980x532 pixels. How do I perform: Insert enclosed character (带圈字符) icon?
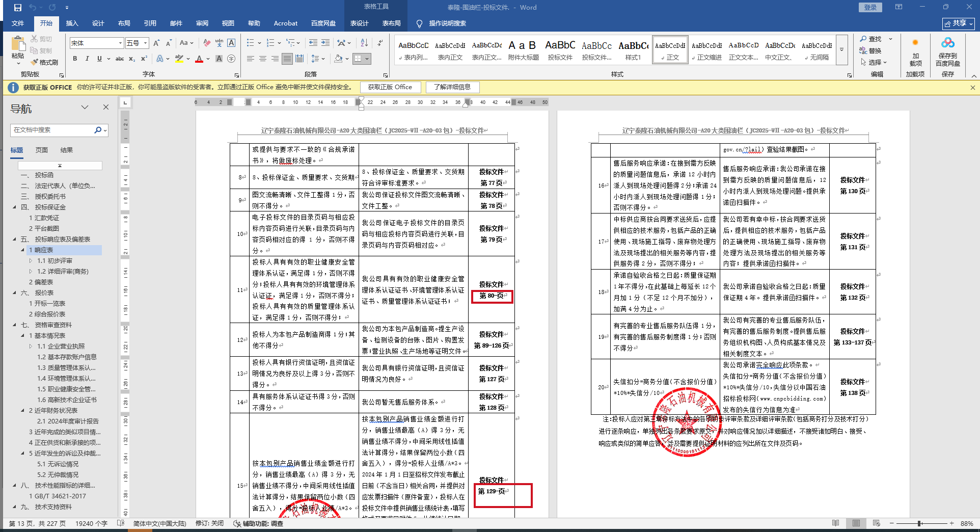click(x=231, y=59)
